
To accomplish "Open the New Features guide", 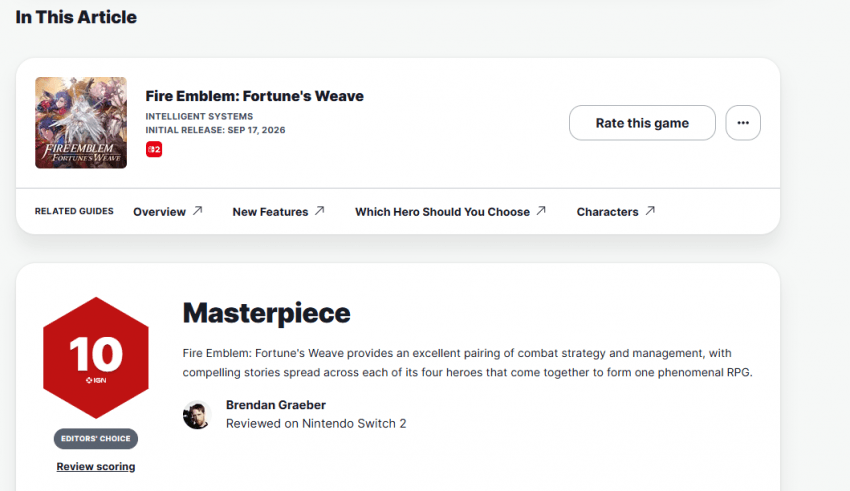I will (270, 212).
